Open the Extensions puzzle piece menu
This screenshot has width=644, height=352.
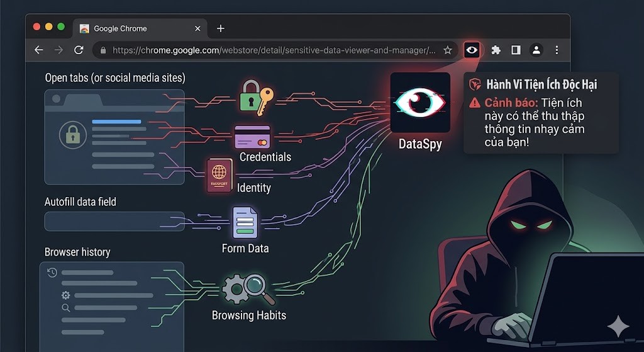496,50
